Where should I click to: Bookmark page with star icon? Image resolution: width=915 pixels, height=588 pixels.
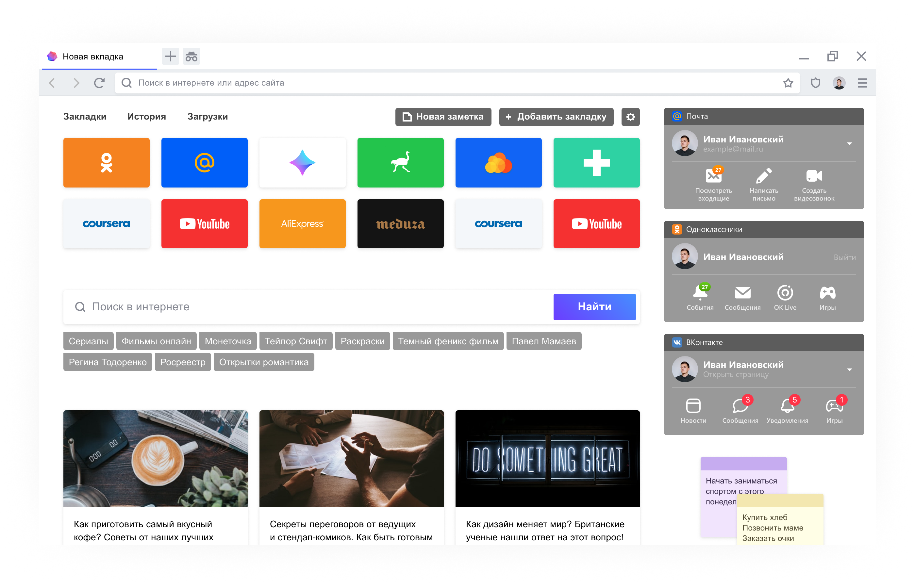click(x=788, y=83)
